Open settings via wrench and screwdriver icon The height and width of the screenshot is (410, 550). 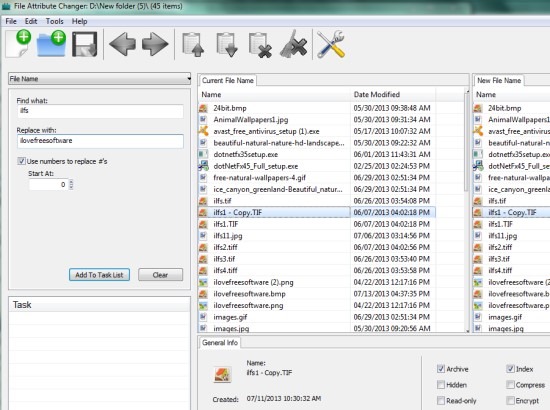point(331,44)
